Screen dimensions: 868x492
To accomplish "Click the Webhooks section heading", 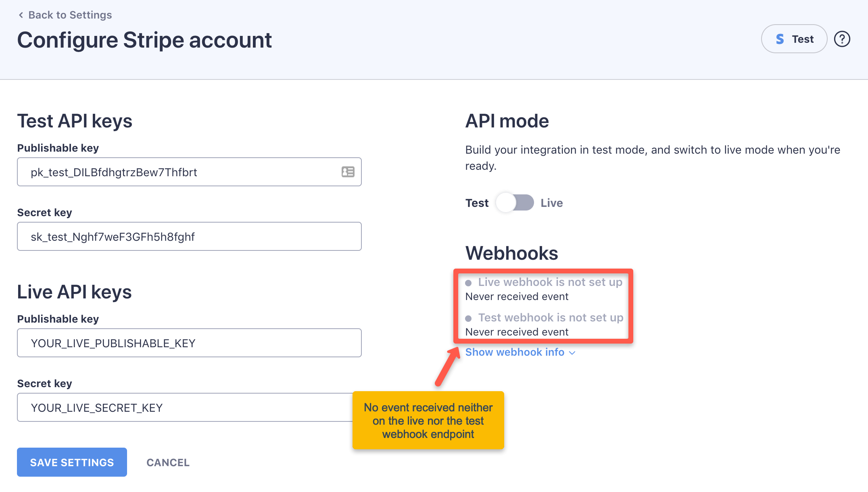I will pos(511,253).
